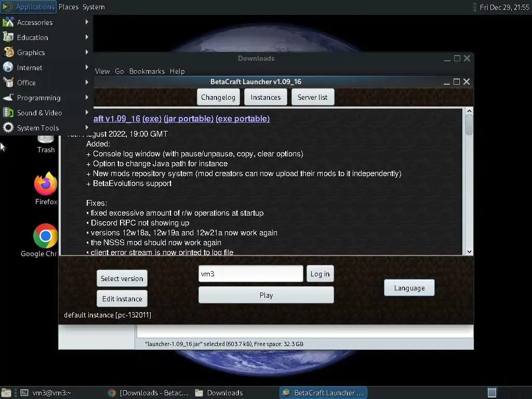Expand the Education submenu arrow
The width and height of the screenshot is (532, 399).
click(87, 37)
